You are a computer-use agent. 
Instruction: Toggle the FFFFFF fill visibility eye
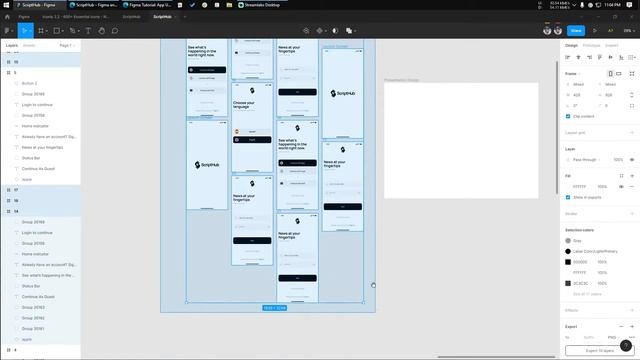pyautogui.click(x=621, y=187)
